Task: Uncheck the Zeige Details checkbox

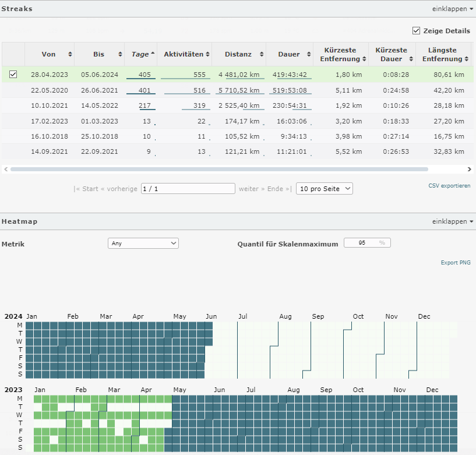Action: [x=416, y=31]
